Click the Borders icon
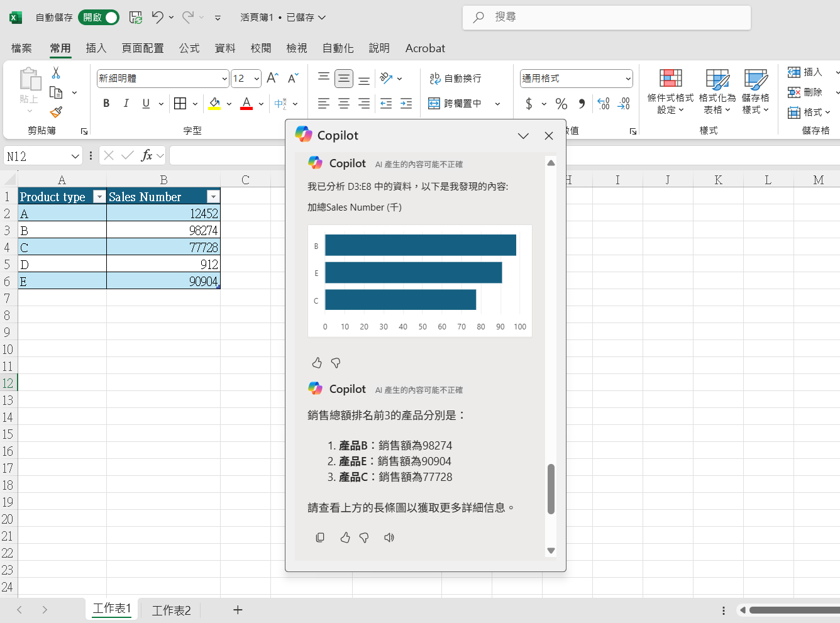 point(180,103)
